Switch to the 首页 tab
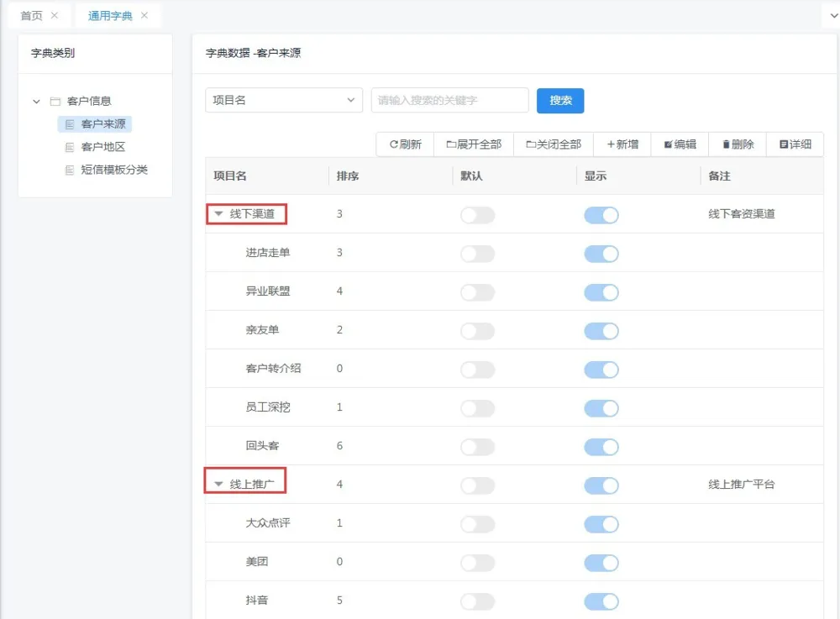 (x=31, y=16)
